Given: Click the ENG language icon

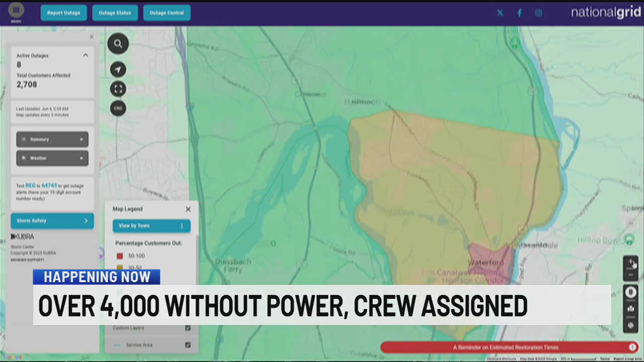Looking at the screenshot, I should 118,108.
